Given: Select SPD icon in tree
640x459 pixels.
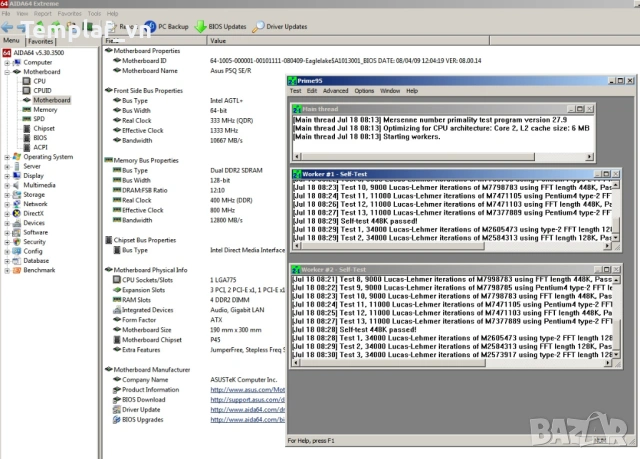Looking at the screenshot, I should click(27, 119).
